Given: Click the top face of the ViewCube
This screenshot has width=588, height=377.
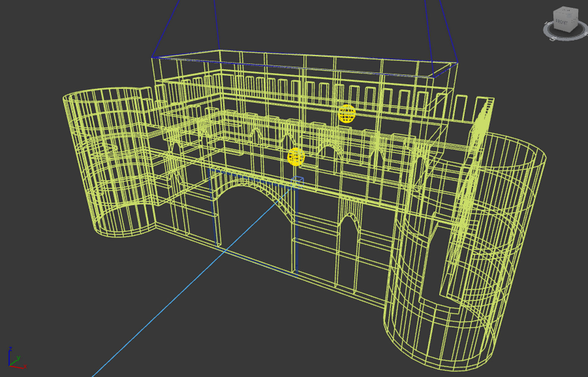Looking at the screenshot, I should tap(566, 11).
